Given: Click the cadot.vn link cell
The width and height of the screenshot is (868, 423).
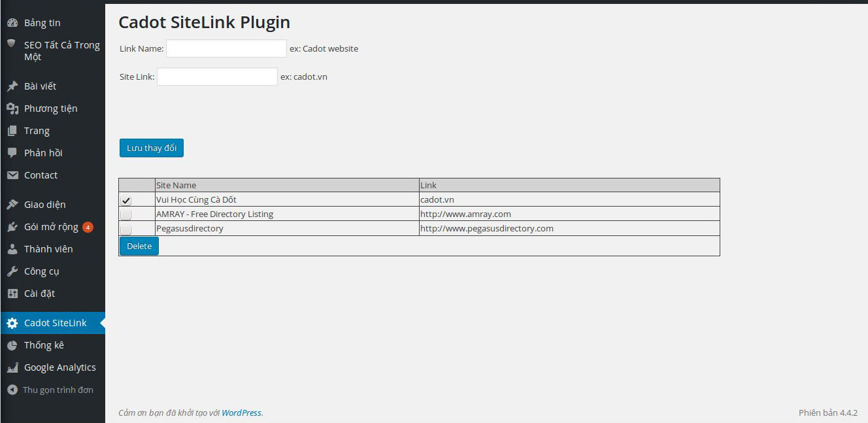Looking at the screenshot, I should (569, 199).
